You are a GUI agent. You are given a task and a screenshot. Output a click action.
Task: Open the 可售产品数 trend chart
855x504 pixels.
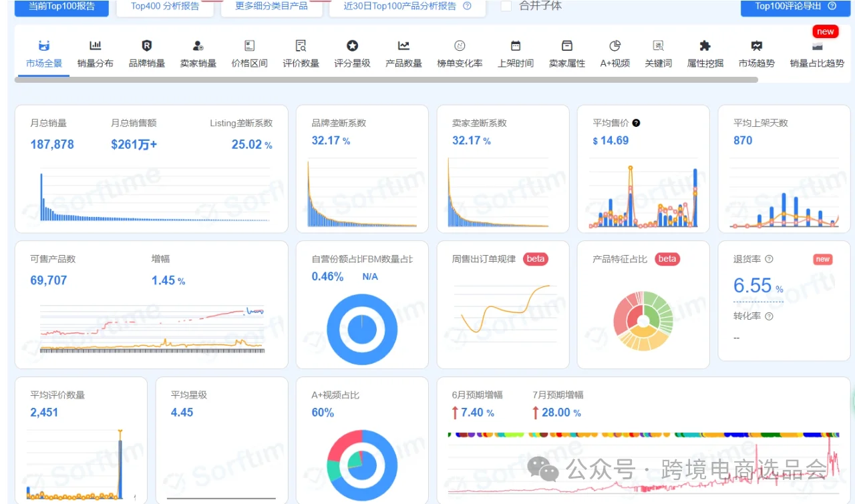(152, 329)
